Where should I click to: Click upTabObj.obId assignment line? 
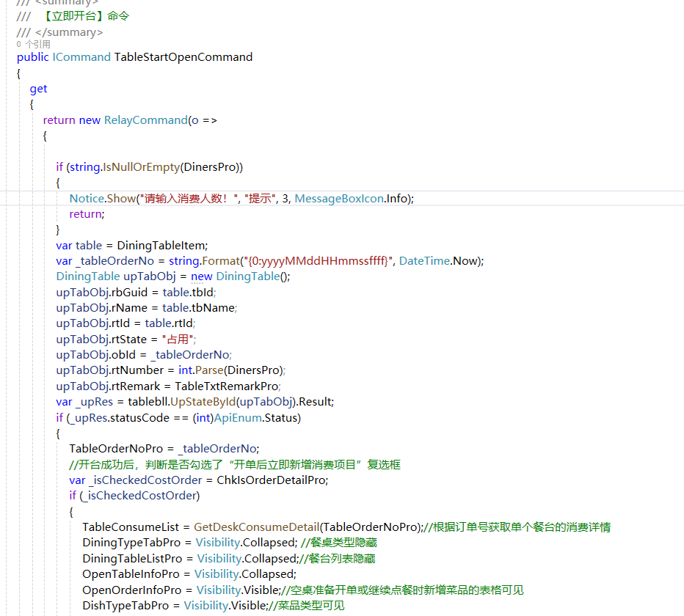144,355
